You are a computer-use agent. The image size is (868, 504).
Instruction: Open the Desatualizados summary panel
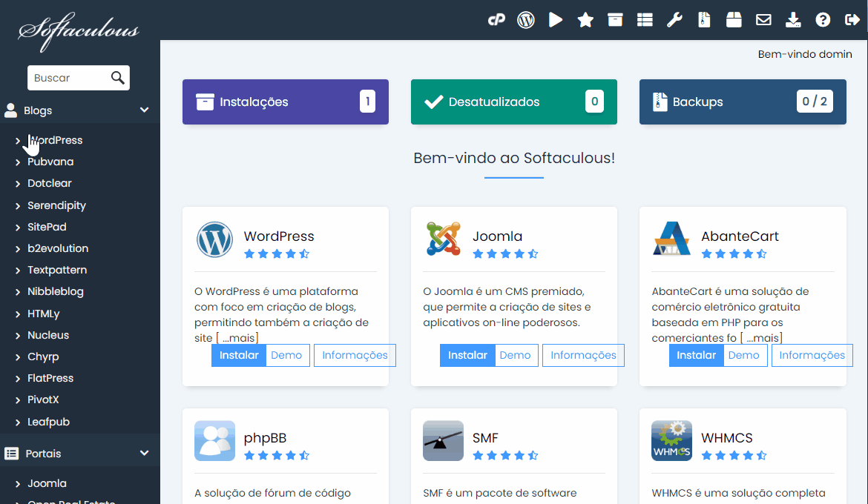[513, 102]
